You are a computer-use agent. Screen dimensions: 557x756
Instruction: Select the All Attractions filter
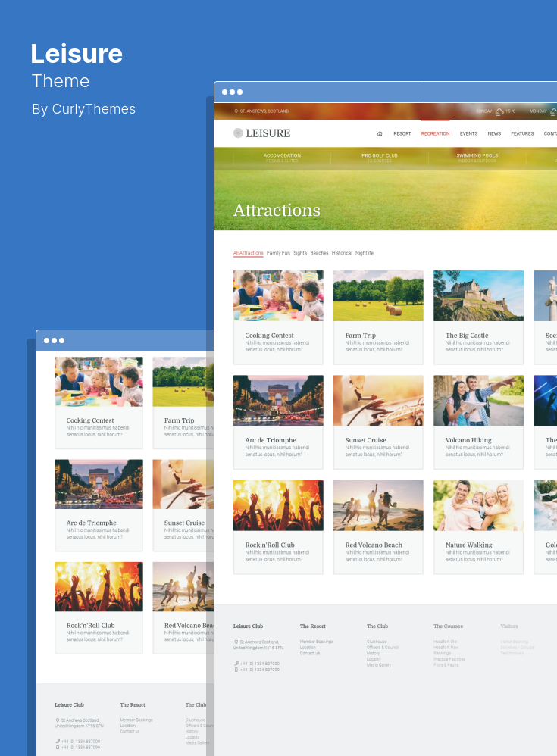point(249,253)
